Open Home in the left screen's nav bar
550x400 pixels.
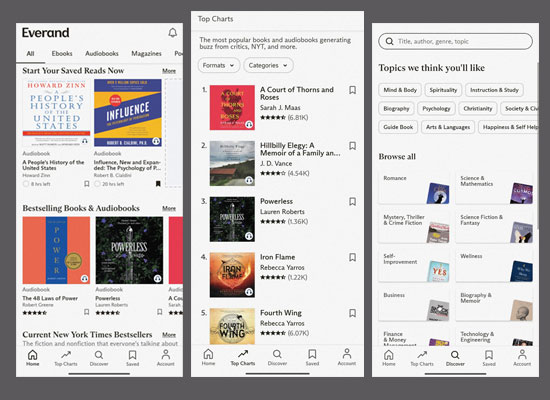point(33,358)
